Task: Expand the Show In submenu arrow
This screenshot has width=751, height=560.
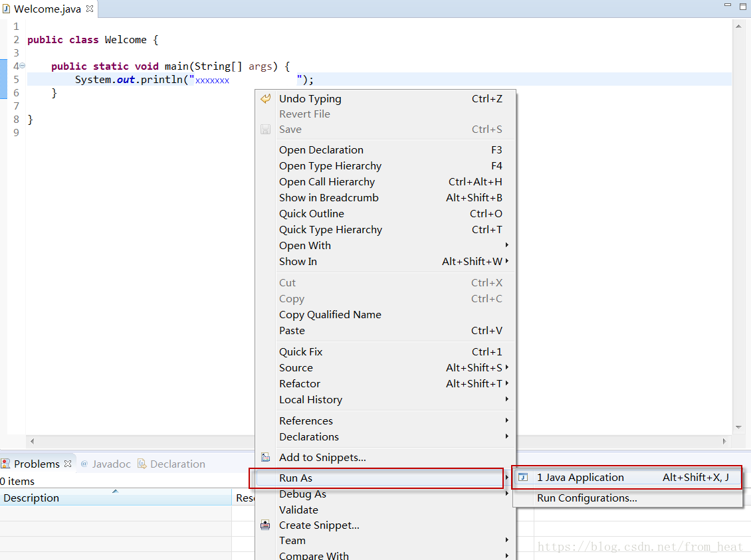Action: point(506,261)
